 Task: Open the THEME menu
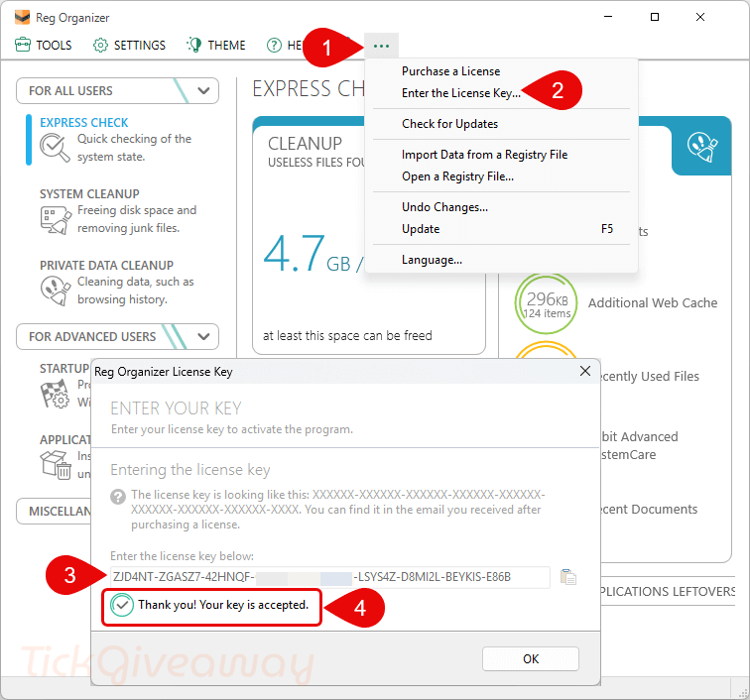click(215, 45)
